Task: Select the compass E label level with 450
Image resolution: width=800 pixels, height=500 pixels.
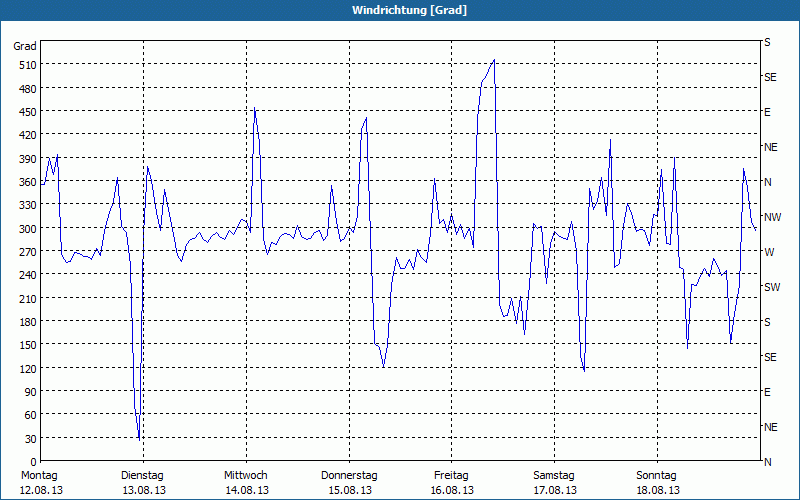Action: coord(767,112)
